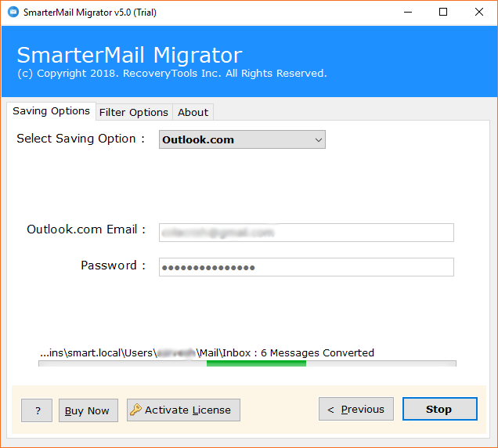Viewport: 498px width, 448px height.
Task: Click the '6 Messages Converted' status text
Action: click(x=317, y=353)
